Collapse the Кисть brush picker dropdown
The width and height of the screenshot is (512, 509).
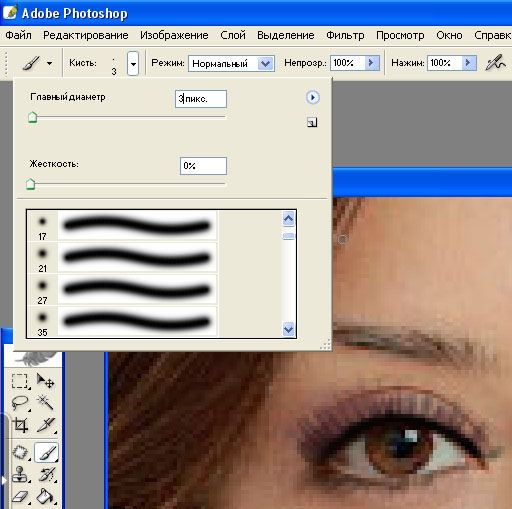(x=133, y=63)
